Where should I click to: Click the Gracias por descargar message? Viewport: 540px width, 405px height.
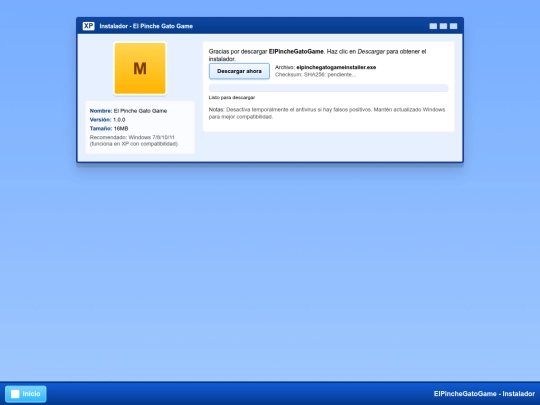317,55
